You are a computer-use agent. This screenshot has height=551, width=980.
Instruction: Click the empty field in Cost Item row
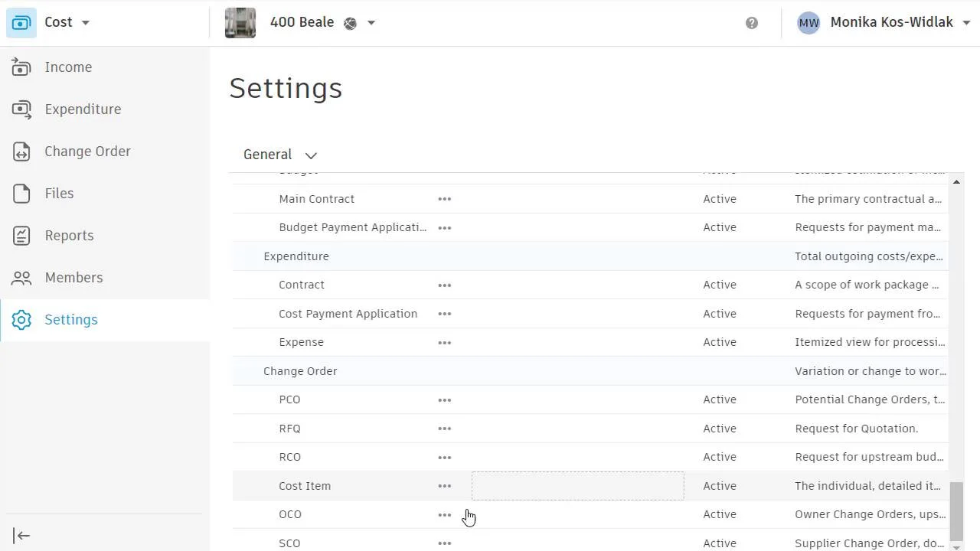click(577, 486)
